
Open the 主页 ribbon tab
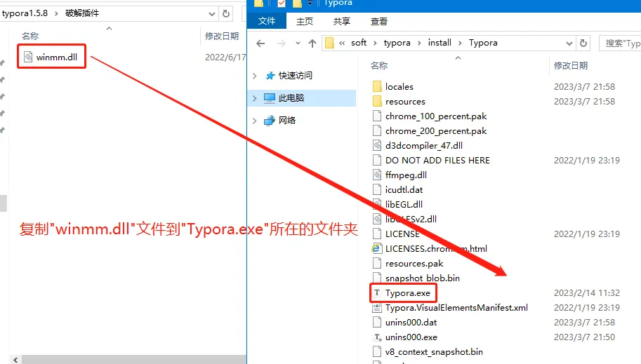(x=305, y=21)
